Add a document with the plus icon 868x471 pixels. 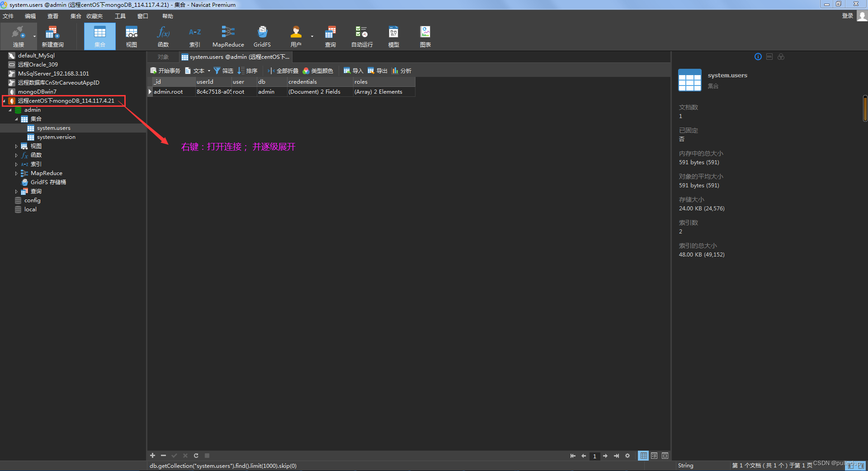pyautogui.click(x=152, y=456)
